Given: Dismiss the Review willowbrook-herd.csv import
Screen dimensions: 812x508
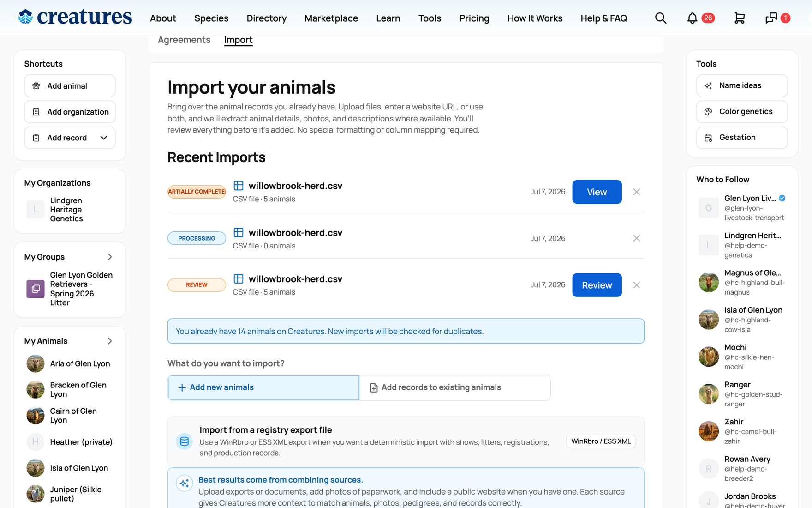Looking at the screenshot, I should coord(637,285).
